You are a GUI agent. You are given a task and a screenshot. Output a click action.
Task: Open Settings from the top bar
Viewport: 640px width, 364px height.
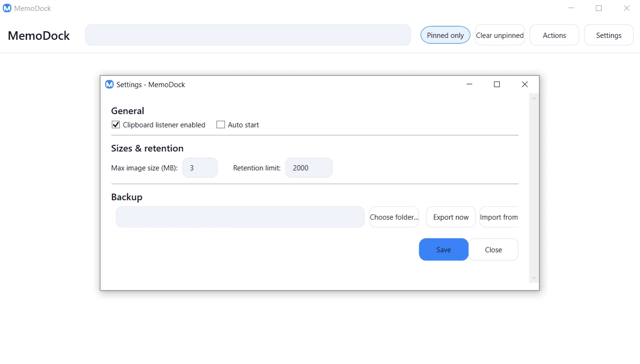pyautogui.click(x=609, y=35)
